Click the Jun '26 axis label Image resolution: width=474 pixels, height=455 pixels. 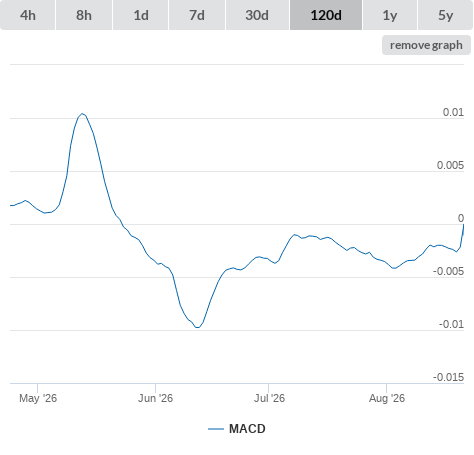tap(155, 398)
